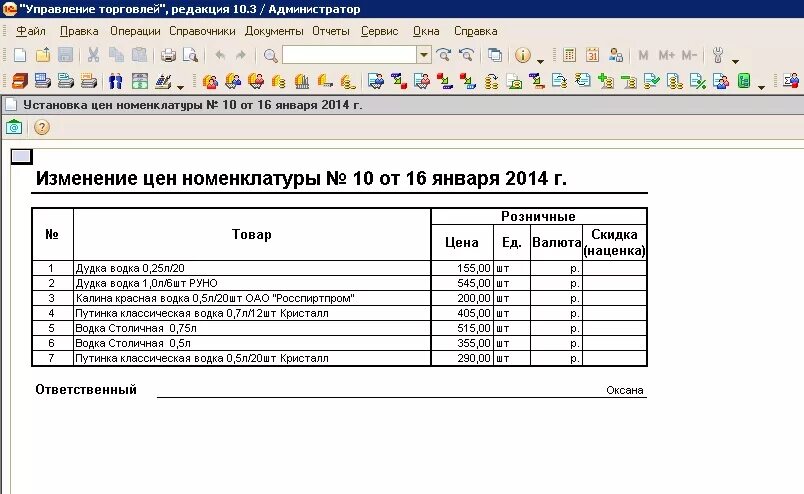
Task: Click the Open folder icon
Action: [43, 55]
